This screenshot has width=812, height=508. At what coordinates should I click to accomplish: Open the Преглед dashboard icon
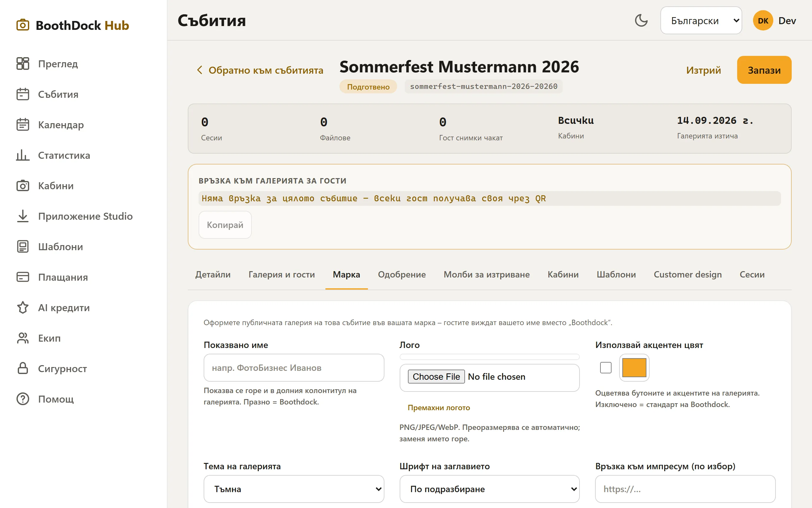23,63
